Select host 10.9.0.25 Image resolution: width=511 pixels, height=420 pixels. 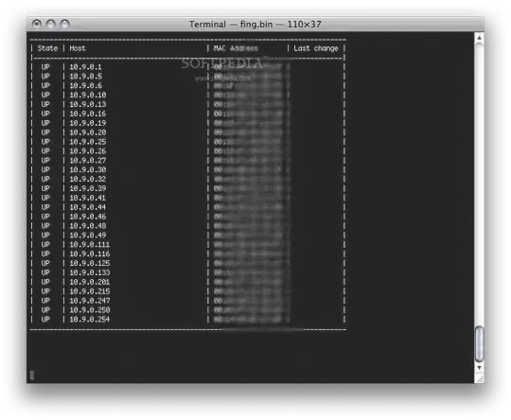coord(88,142)
